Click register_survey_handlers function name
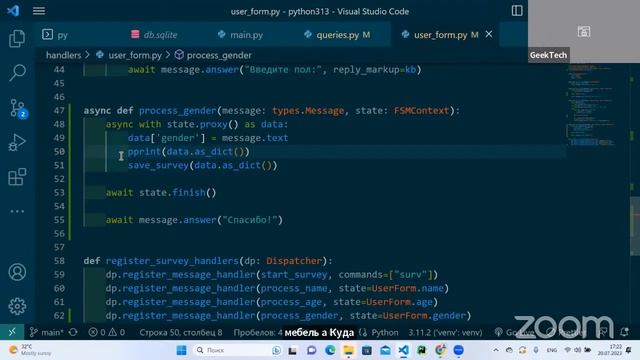This screenshot has width=640, height=360. click(x=172, y=261)
